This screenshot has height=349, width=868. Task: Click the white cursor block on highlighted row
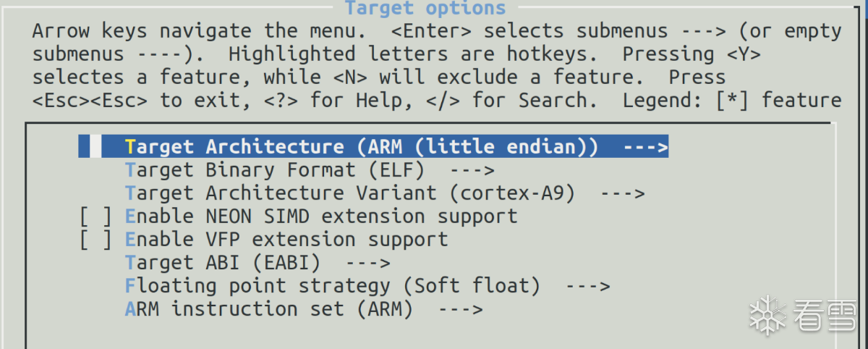coord(95,147)
